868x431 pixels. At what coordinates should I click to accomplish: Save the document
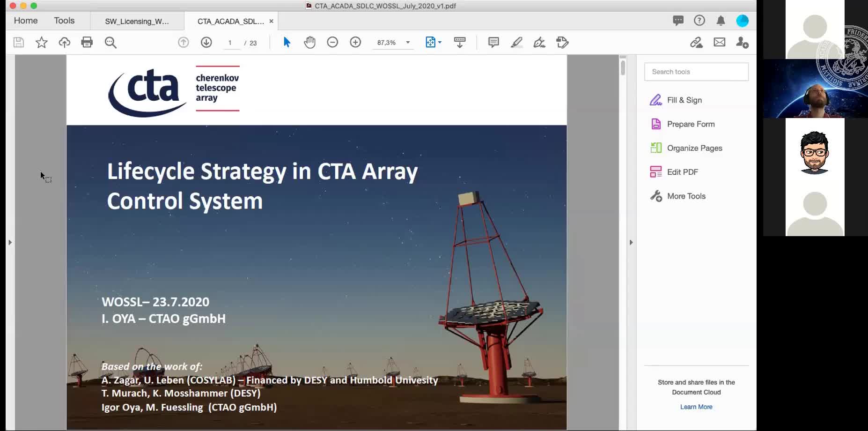point(18,42)
